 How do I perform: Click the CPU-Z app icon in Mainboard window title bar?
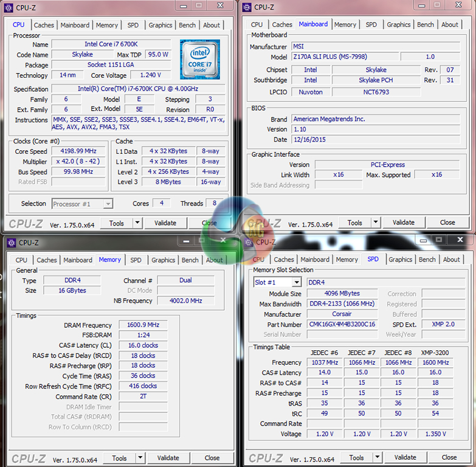point(247,7)
